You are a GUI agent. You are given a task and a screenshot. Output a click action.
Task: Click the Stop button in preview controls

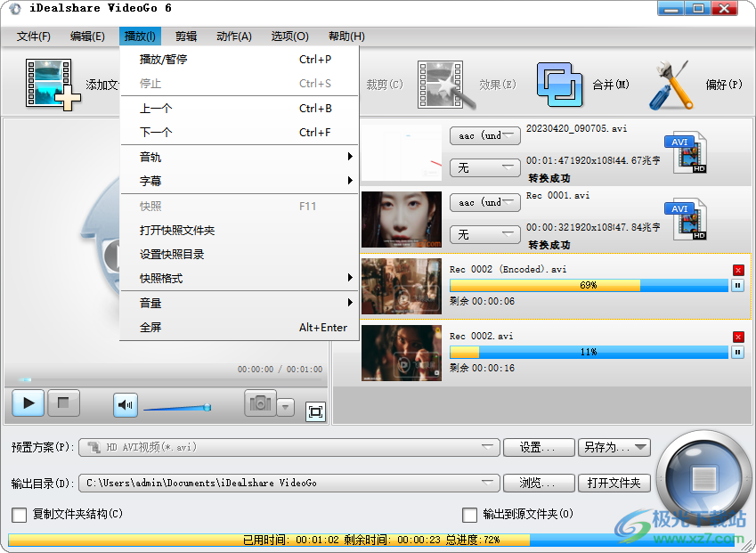coord(63,403)
